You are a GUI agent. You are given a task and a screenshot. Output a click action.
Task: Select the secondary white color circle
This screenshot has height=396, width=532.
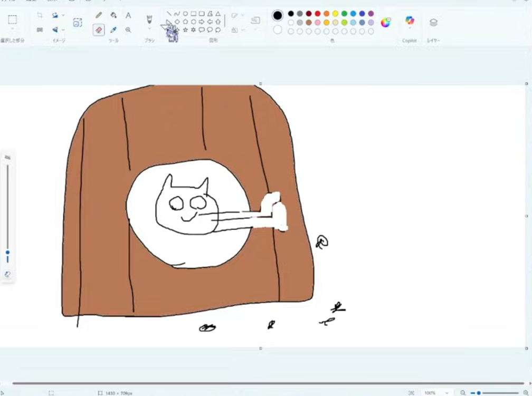(x=278, y=30)
